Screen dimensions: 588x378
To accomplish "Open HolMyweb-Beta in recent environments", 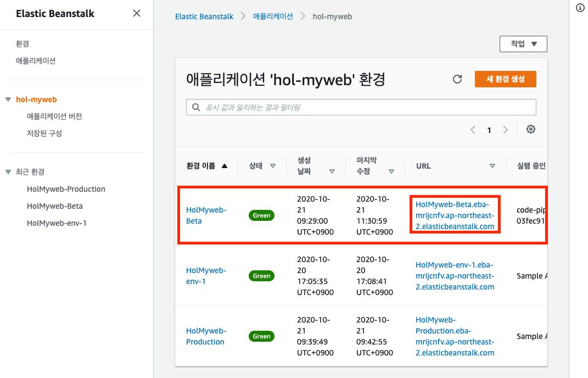I will (55, 206).
